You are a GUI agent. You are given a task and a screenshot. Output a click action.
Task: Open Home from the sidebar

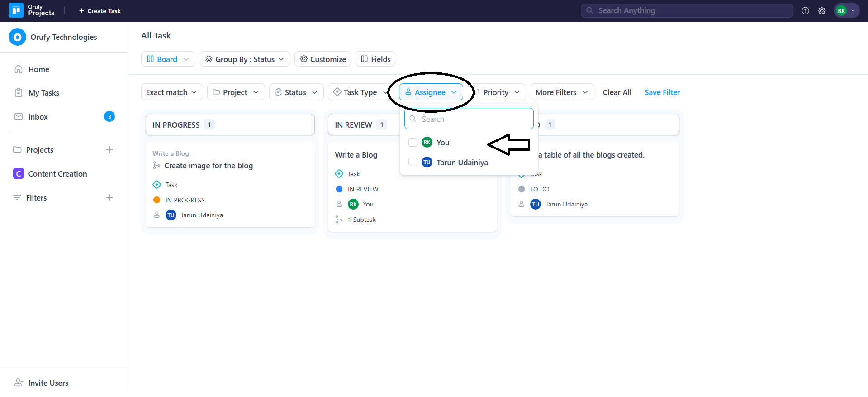[38, 69]
